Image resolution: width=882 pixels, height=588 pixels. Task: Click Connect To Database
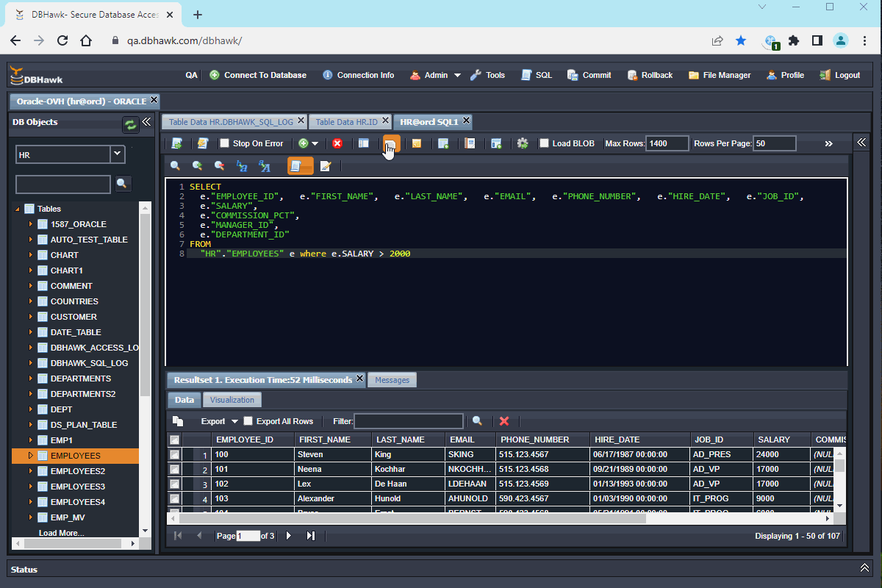tap(258, 75)
